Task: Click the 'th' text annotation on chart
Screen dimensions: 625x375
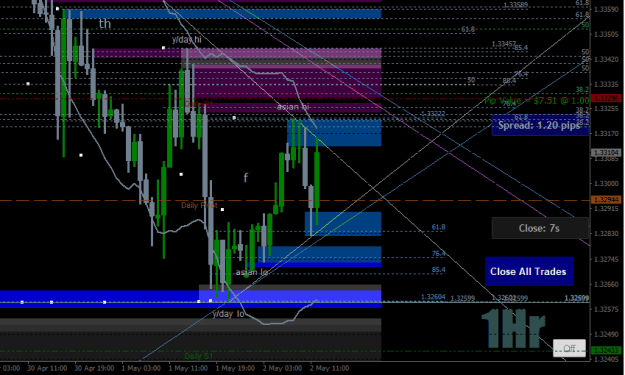Action: pos(105,24)
